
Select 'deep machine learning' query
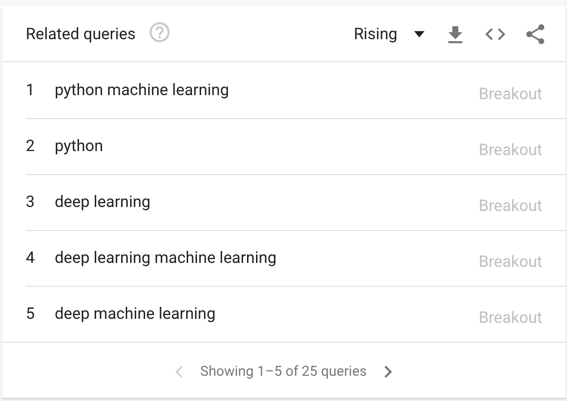[135, 313]
